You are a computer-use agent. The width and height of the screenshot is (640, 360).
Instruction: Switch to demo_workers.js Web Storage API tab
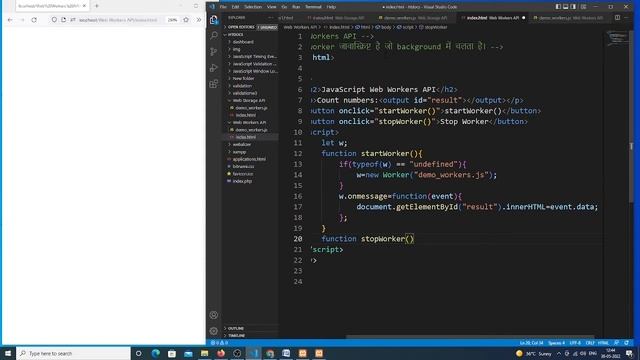click(413, 18)
